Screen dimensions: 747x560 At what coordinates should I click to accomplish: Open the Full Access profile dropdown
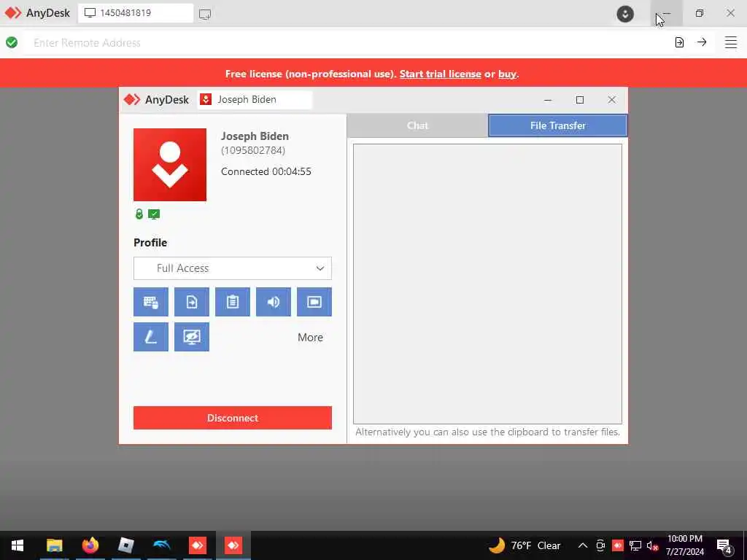pos(233,268)
